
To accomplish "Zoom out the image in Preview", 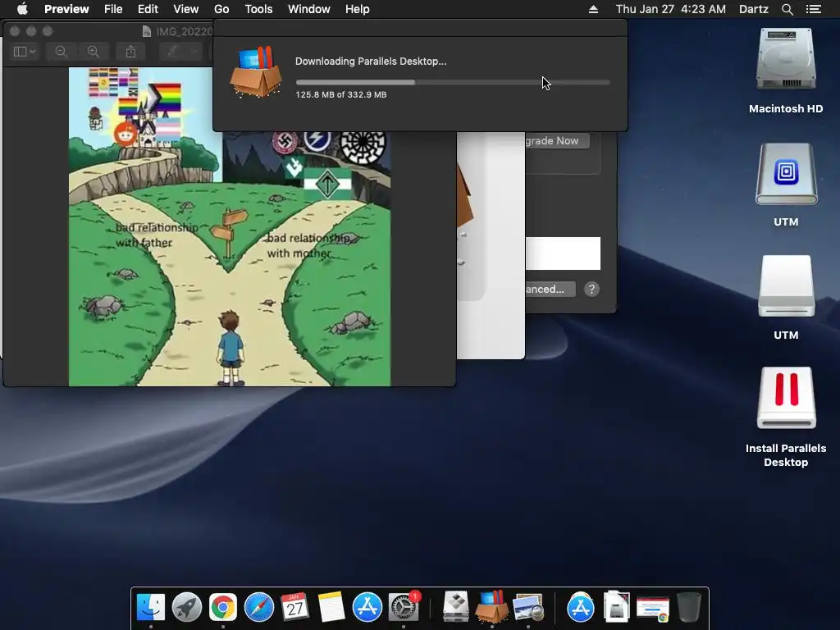I will tap(61, 52).
